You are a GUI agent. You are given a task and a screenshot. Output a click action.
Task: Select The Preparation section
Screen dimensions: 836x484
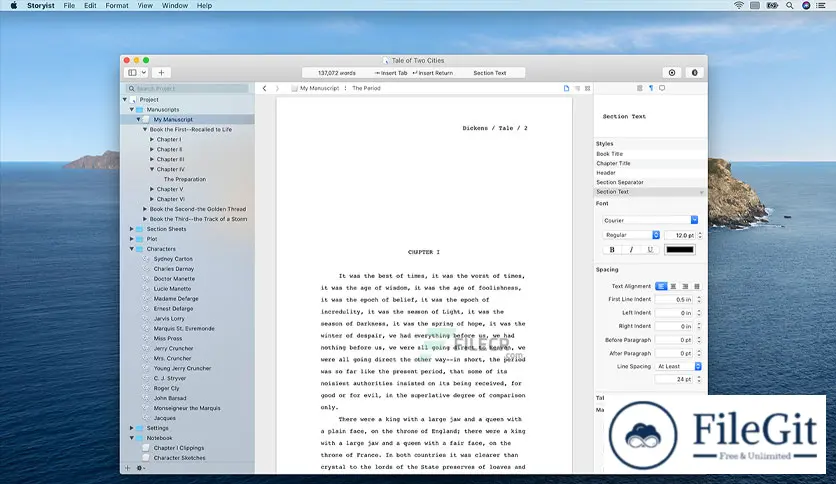pos(184,180)
